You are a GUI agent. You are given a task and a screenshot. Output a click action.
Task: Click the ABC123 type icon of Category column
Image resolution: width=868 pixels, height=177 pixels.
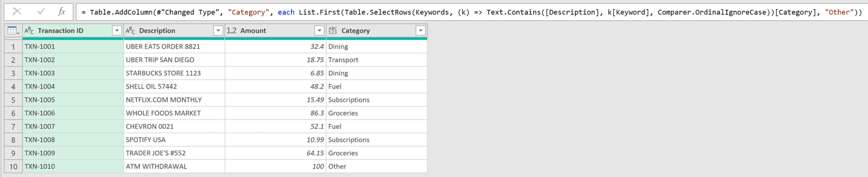point(333,31)
